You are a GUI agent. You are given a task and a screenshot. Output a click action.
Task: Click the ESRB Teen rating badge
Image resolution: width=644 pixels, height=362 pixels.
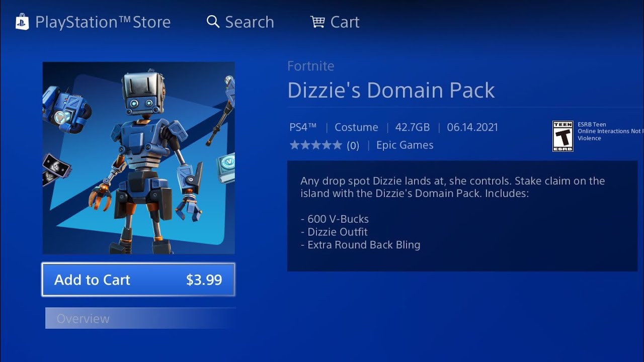(562, 136)
